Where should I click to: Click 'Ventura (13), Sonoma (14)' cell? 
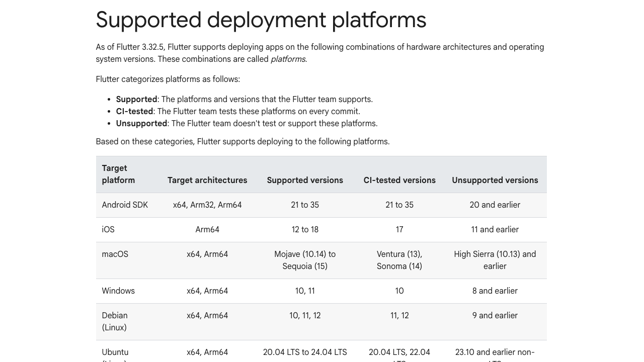(399, 260)
